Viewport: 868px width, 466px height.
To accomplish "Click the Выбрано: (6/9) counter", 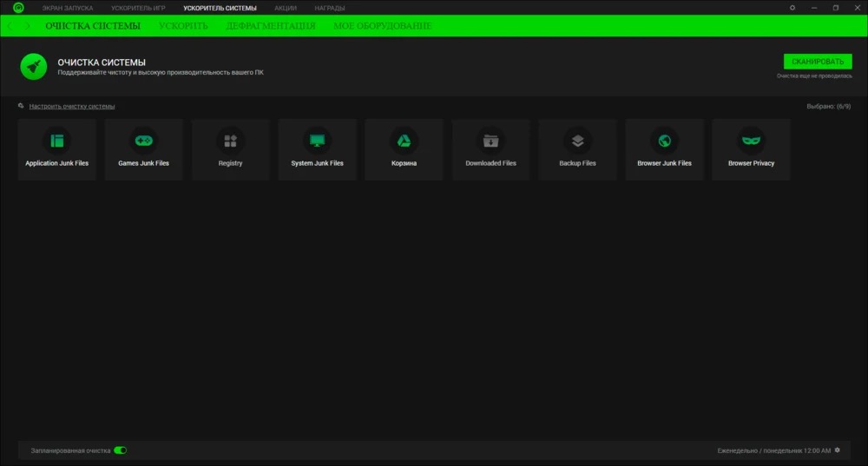I will (829, 106).
